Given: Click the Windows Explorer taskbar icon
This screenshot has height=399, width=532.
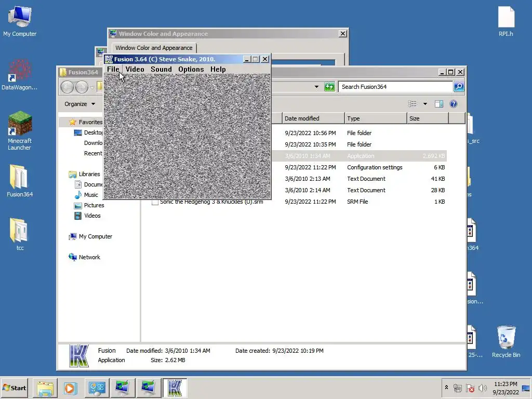Looking at the screenshot, I should pos(45,388).
